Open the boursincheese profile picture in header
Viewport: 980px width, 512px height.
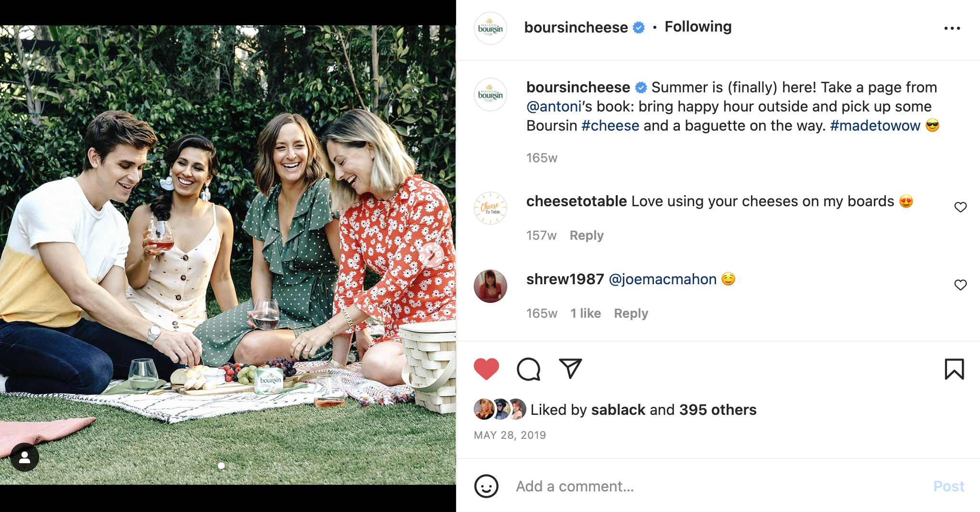(490, 28)
